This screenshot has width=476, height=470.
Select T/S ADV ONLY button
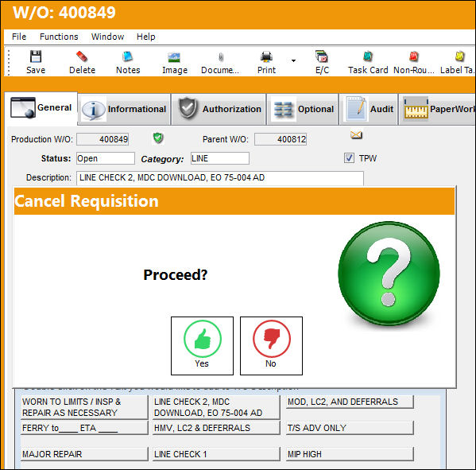pyautogui.click(x=350, y=428)
